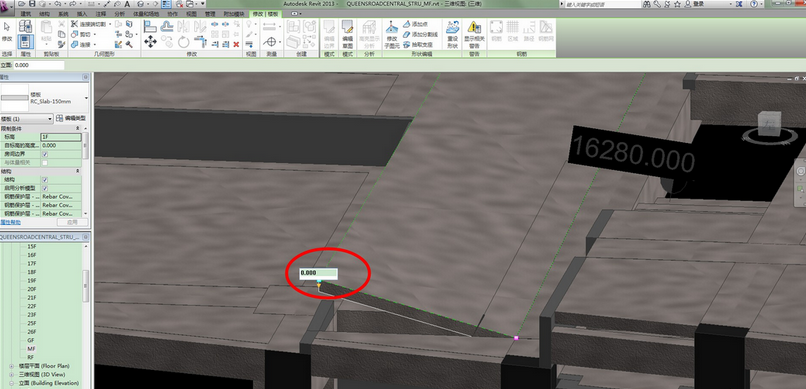Click Reset Shape tool

(452, 34)
